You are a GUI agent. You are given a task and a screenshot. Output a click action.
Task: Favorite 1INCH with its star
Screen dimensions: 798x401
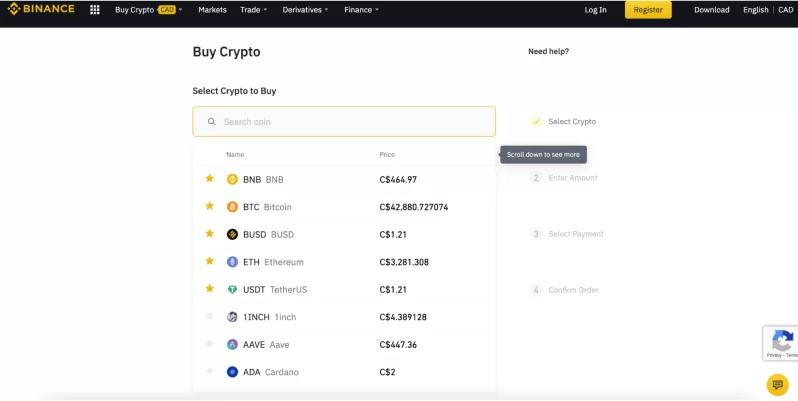209,316
